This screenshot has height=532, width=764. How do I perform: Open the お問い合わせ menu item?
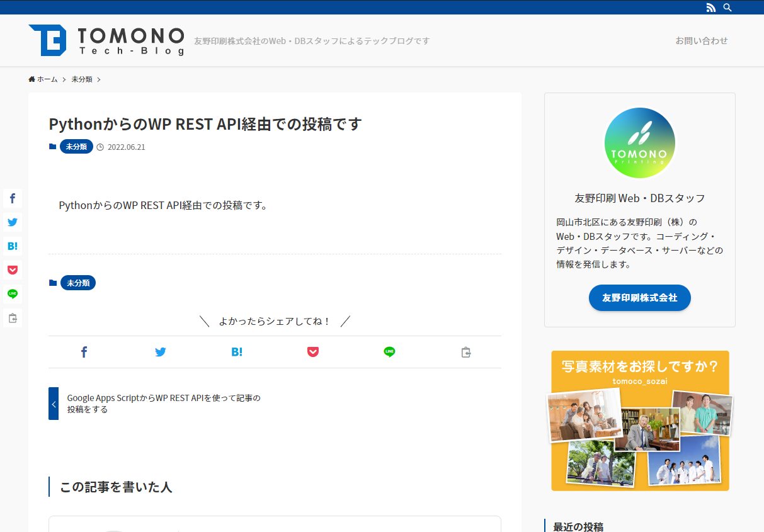(701, 40)
